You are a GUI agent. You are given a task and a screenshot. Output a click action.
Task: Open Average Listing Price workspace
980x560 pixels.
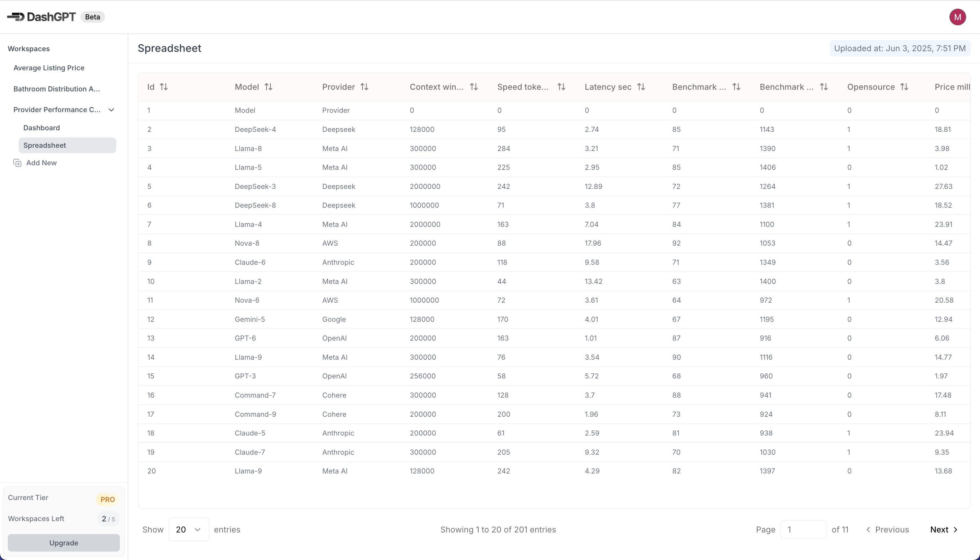[49, 68]
